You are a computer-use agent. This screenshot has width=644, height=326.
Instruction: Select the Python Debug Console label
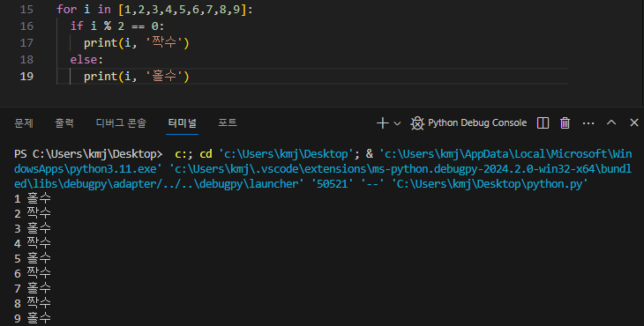tap(477, 122)
